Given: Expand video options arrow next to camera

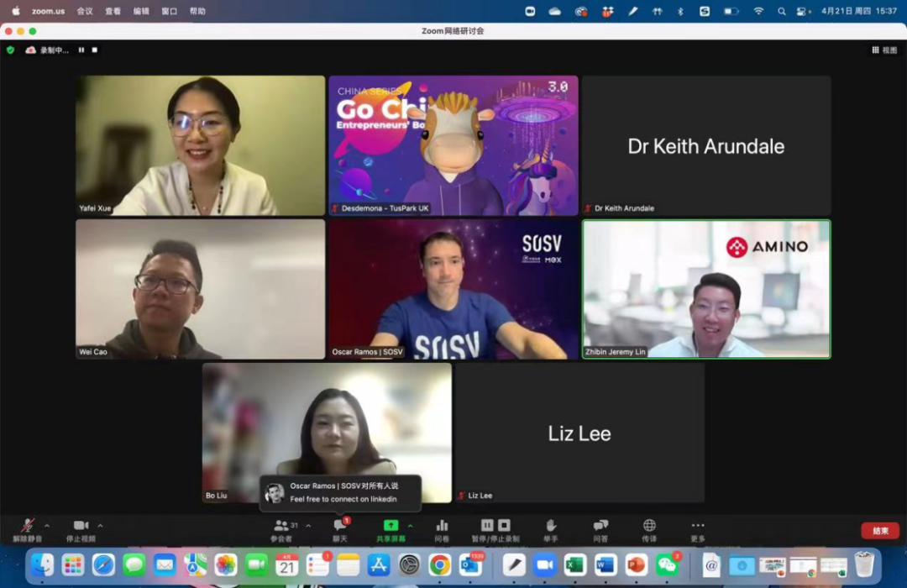Looking at the screenshot, I should [x=100, y=526].
